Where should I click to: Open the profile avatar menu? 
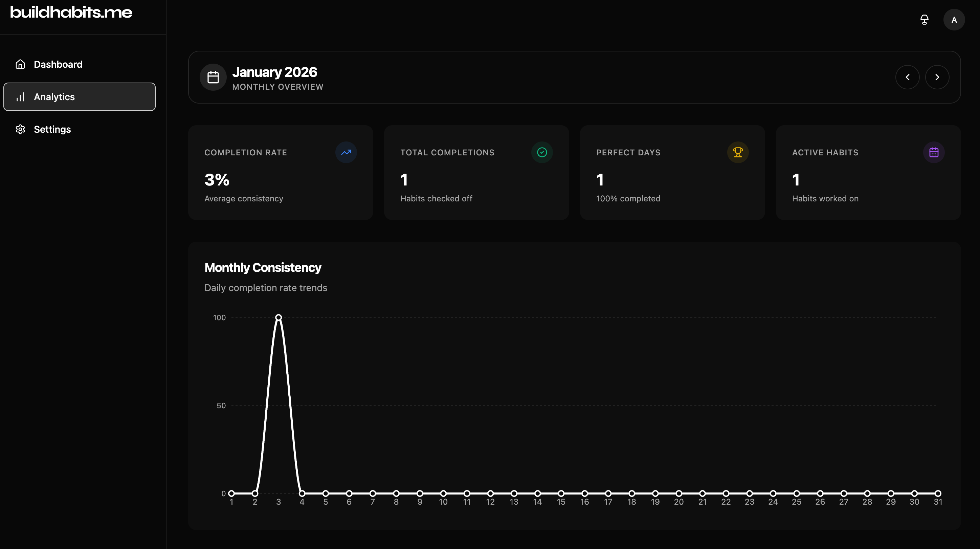pos(954,19)
